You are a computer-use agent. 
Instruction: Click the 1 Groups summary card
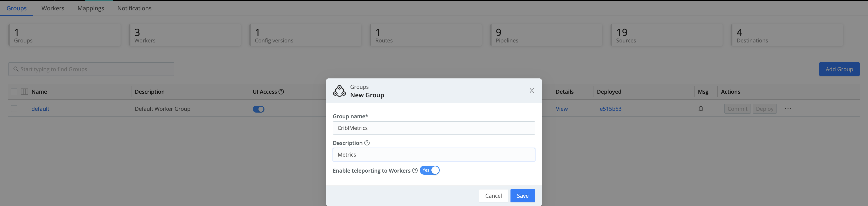64,35
